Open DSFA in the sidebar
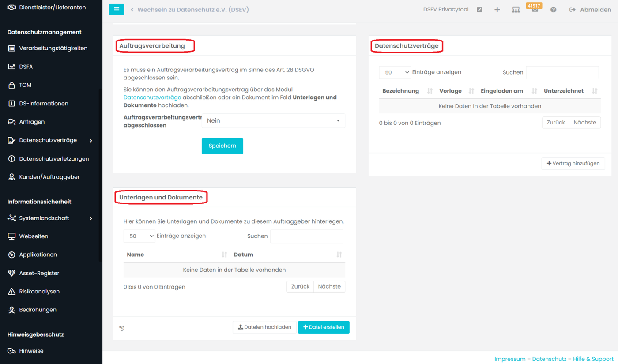The image size is (618, 364). tap(26, 67)
